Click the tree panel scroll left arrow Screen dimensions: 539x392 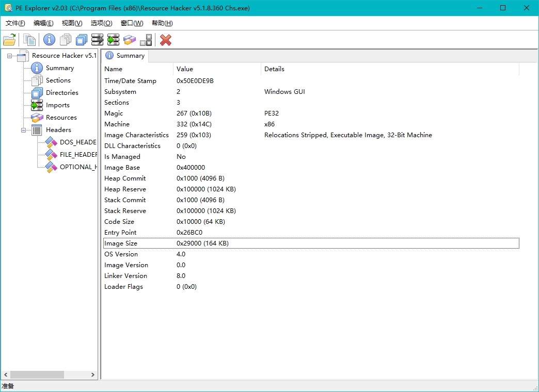coord(6,374)
